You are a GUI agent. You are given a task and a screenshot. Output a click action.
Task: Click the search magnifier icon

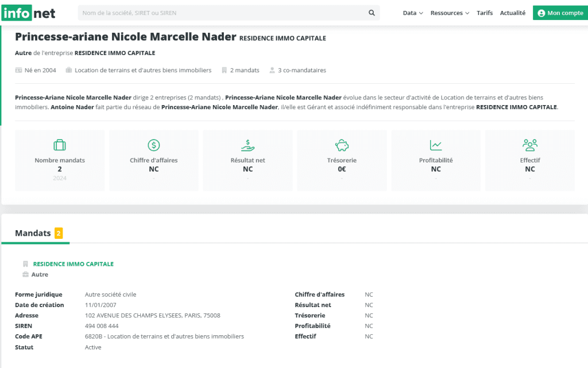[372, 13]
